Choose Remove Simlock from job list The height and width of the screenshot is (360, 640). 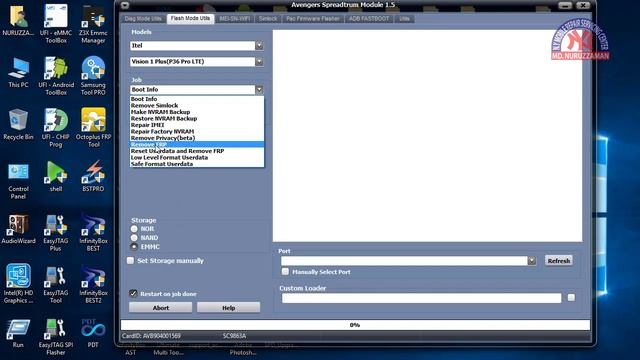click(197, 105)
